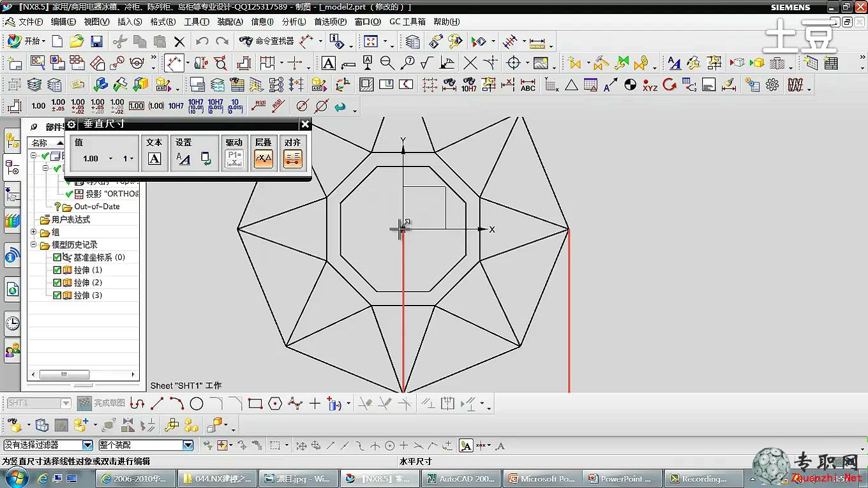Select the 10H7 fit tolerance style
868x488 pixels.
[x=176, y=106]
